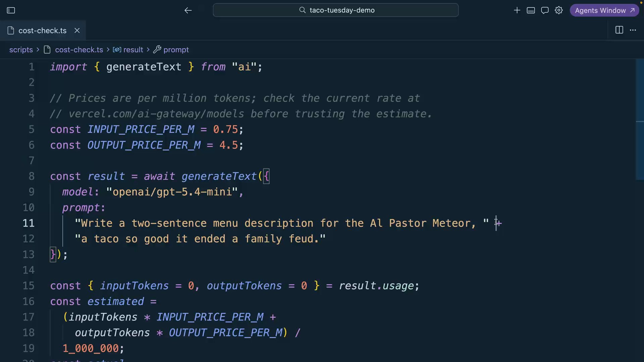Viewport: 644px width, 362px height.
Task: Select the prompt breadcrumb item
Action: 176,50
